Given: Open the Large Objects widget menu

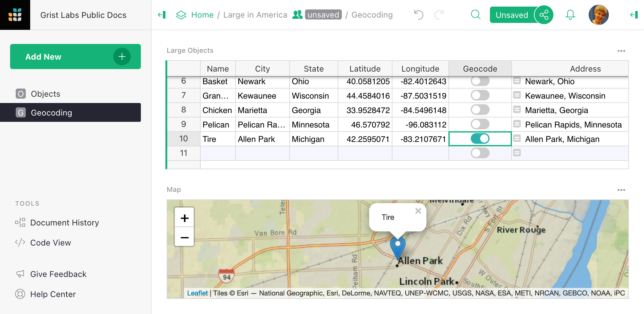Looking at the screenshot, I should point(622,51).
